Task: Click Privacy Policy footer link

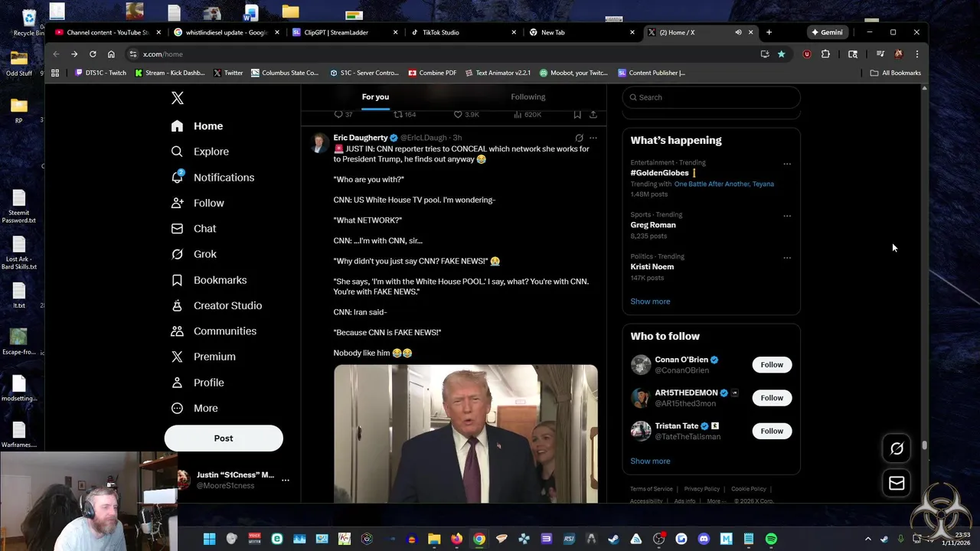Action: point(702,489)
